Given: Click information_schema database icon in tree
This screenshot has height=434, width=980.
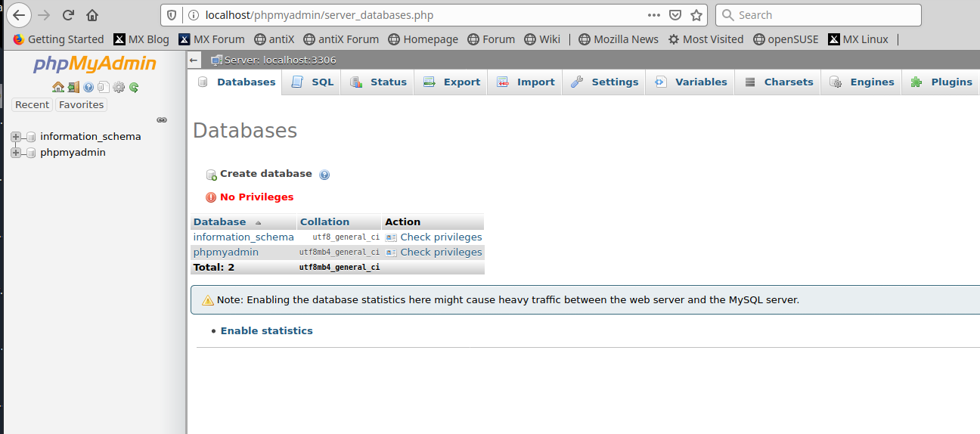Looking at the screenshot, I should (31, 137).
